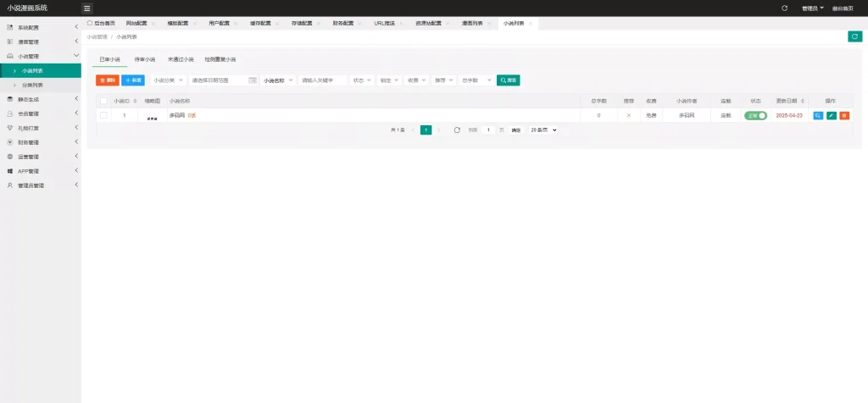This screenshot has width=868, height=403.
Task: Open the 总字数 filter dropdown
Action: (476, 80)
